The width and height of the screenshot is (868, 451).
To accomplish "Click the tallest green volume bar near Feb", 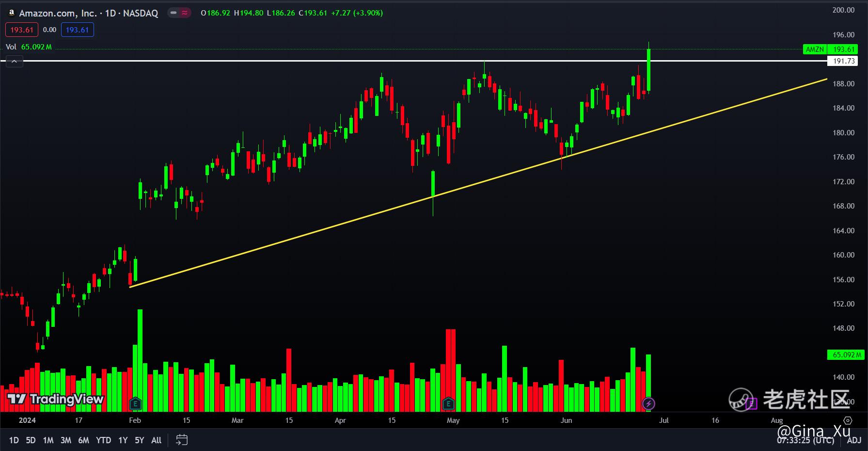I will (140, 360).
